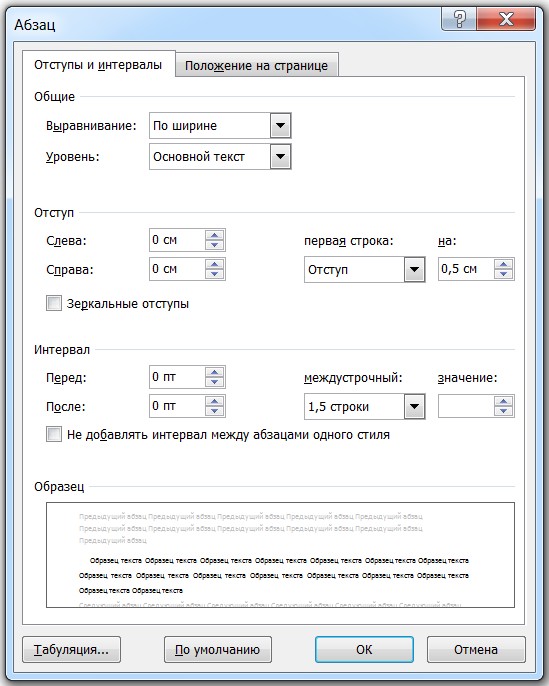Expand the Уровень dropdown list
549x686 pixels.
[280, 157]
